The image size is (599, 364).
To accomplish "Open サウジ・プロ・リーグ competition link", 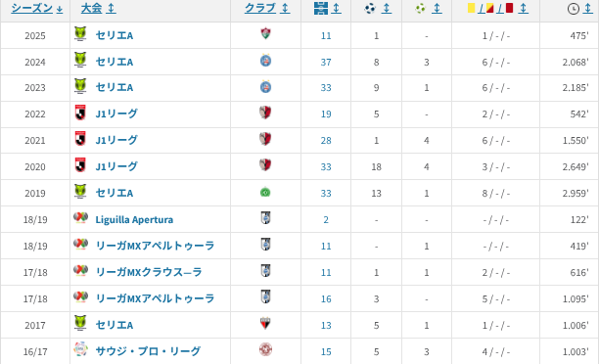I will coord(148,351).
